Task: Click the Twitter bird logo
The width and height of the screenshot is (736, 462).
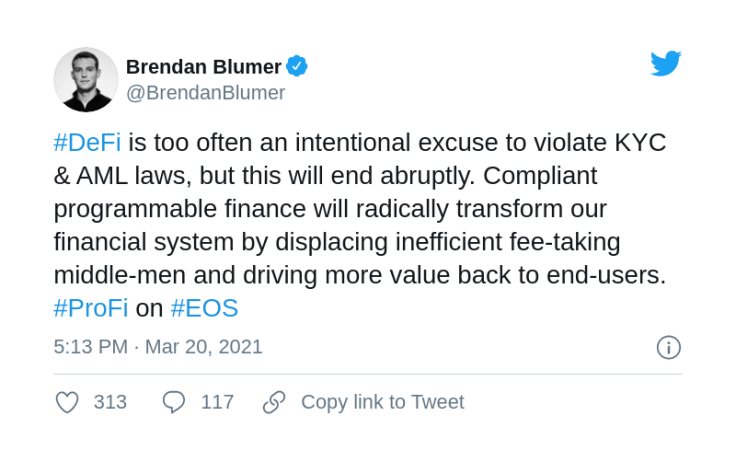Action: [666, 63]
